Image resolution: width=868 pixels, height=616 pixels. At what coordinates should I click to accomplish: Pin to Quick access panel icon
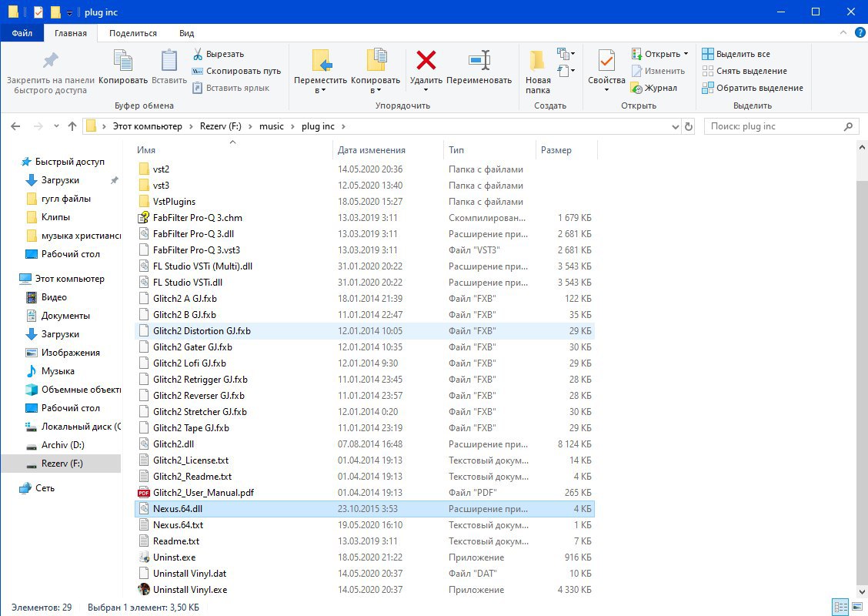(x=50, y=60)
